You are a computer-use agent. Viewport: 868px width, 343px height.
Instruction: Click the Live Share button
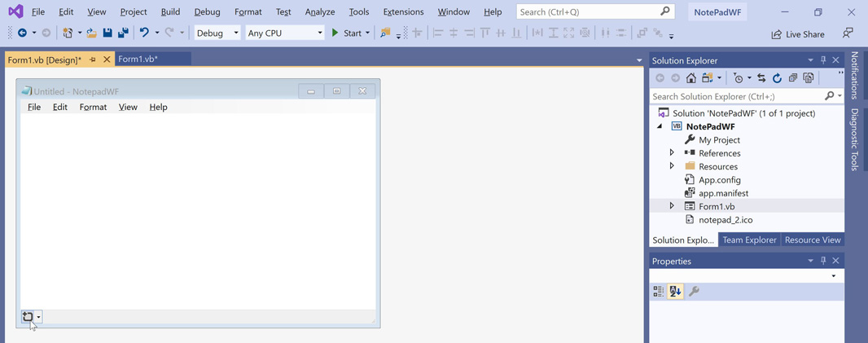[x=797, y=34]
